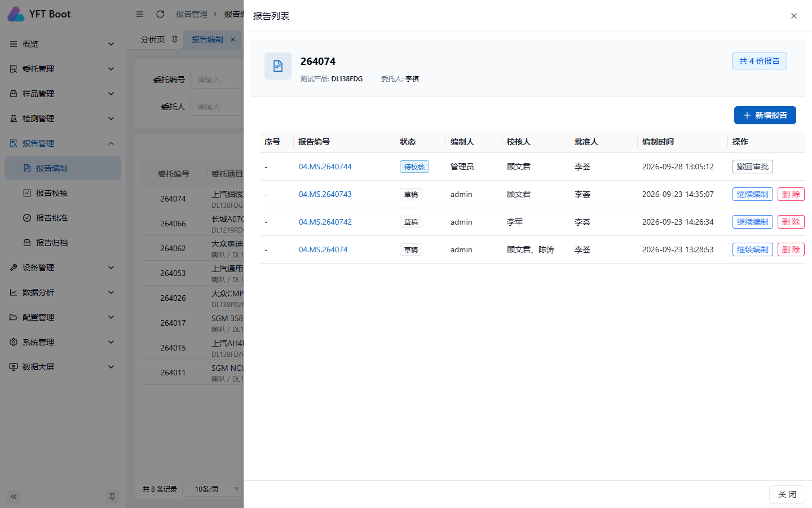The image size is (812, 508).
Task: Focus the 委托编号 input field
Action: coord(217,80)
